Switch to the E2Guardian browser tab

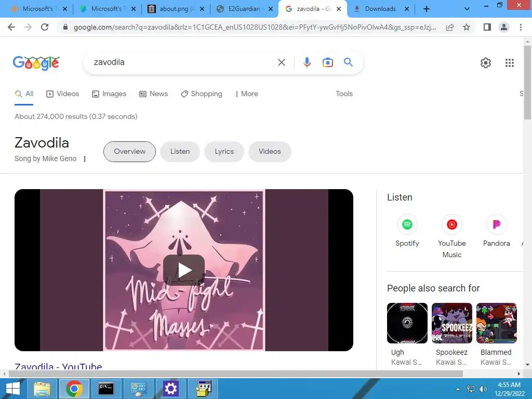[244, 9]
